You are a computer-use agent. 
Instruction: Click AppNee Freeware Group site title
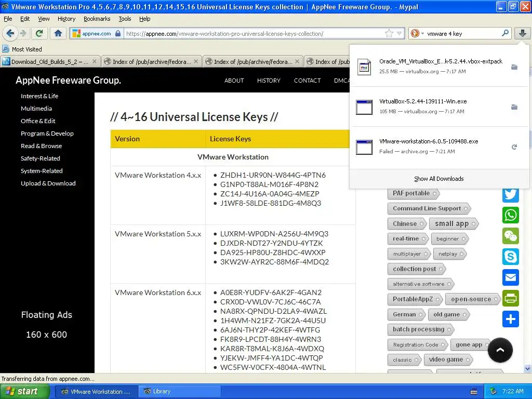point(68,80)
